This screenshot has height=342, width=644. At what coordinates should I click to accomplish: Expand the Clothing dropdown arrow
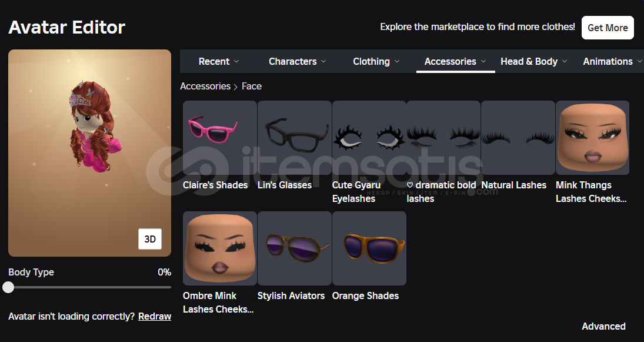(397, 61)
